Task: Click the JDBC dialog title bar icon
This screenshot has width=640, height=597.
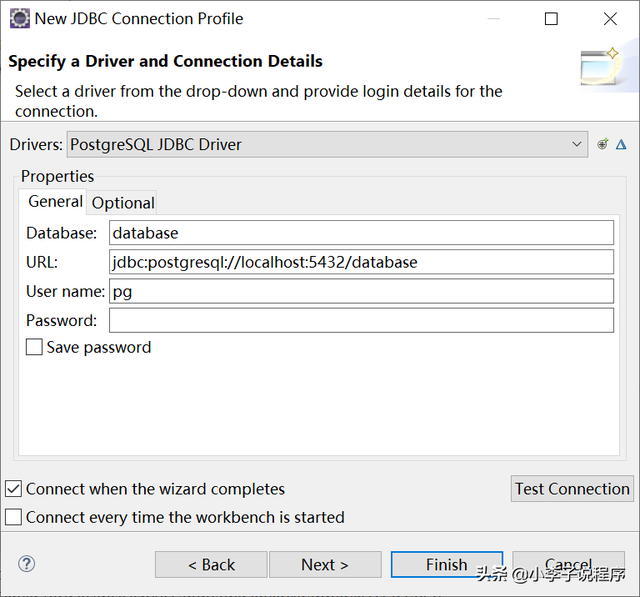Action: 20,19
